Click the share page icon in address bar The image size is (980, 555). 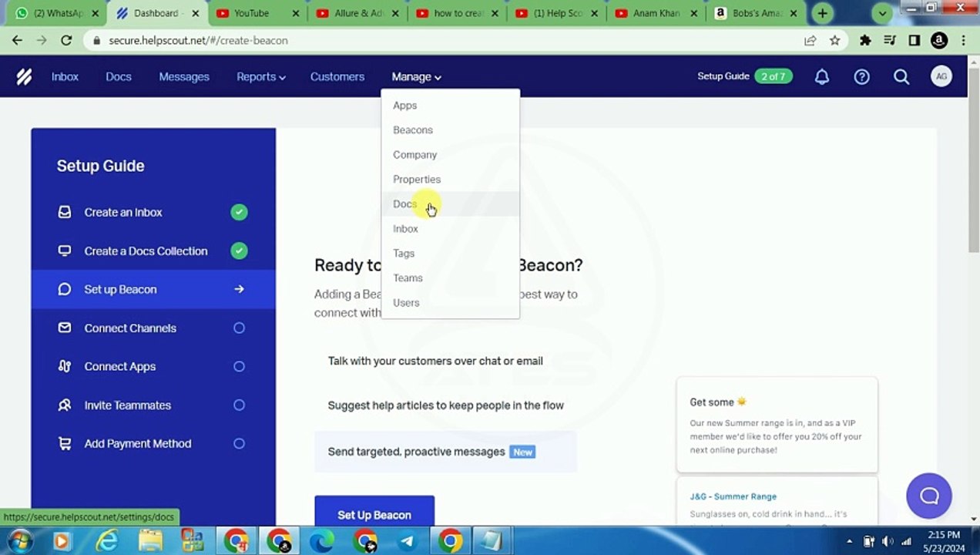[x=810, y=40]
